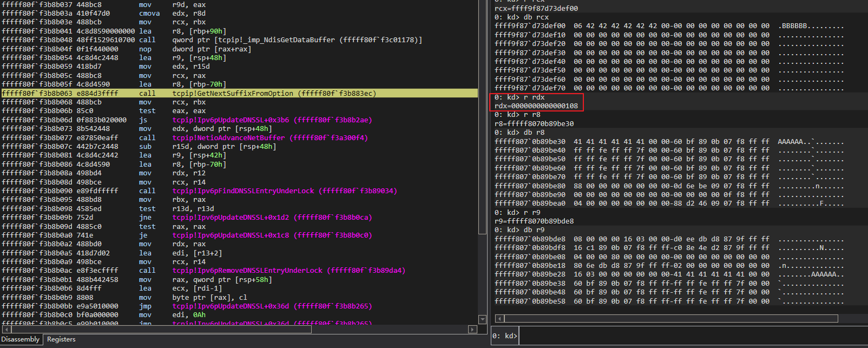Screen dimensions: 868x348
Task: Follow the tcpip!Ipv6pUpdateDNSSL+0x1c8 je target
Action: 272,235
